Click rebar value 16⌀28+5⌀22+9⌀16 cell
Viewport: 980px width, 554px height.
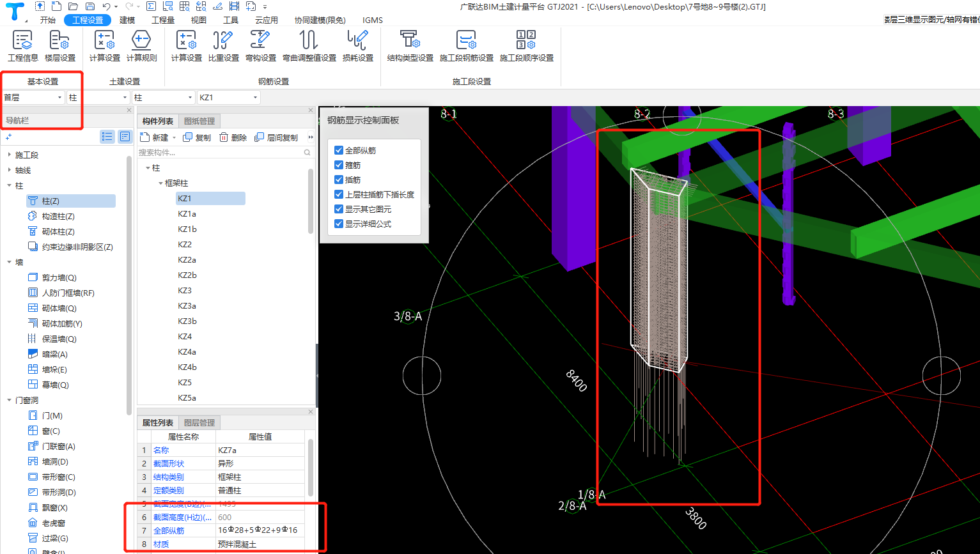tap(260, 530)
